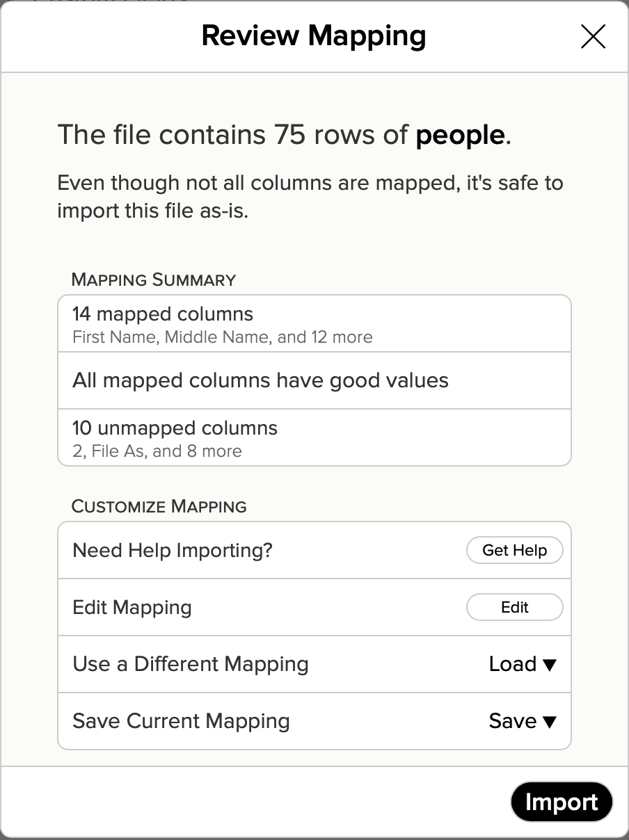Click the 'safe to import this file as-is' message
629x840 pixels.
click(x=310, y=196)
